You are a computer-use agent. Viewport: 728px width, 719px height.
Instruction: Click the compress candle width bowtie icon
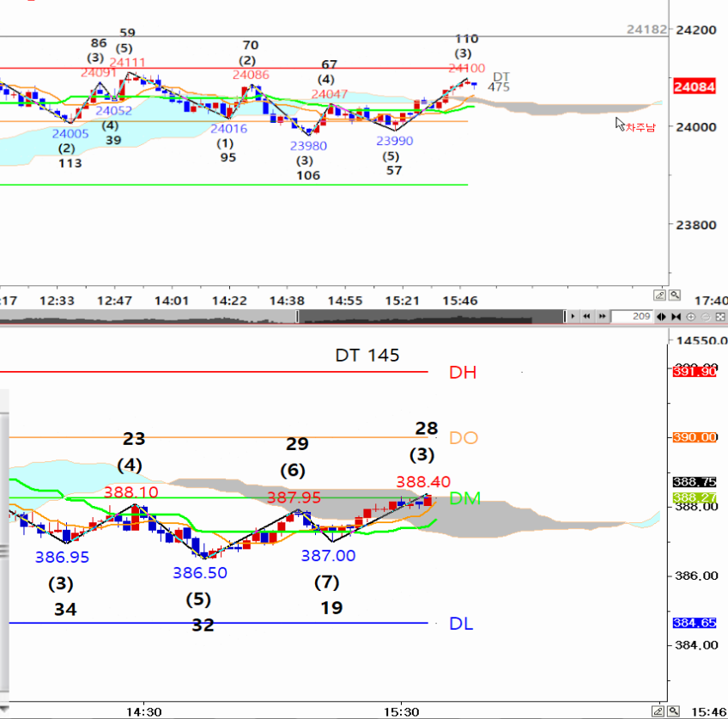click(676, 317)
